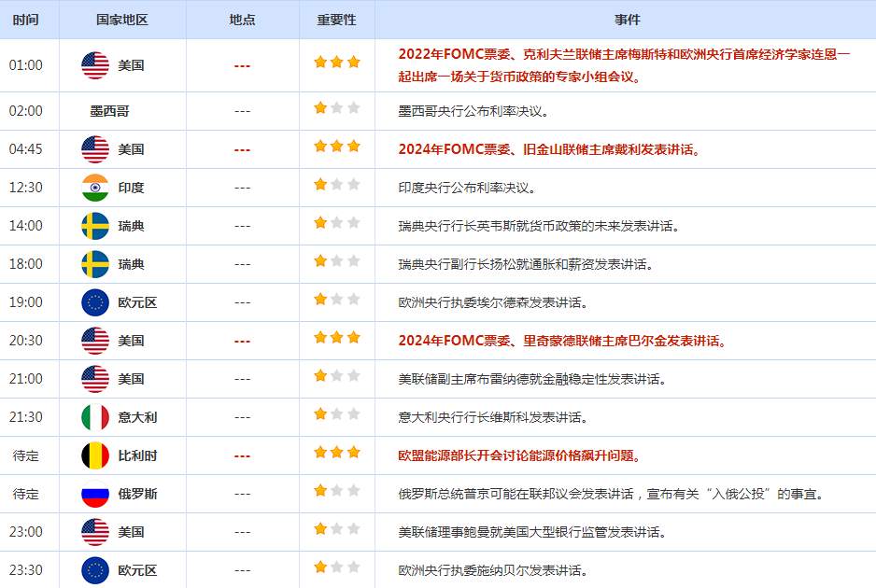Select the 欧洲央行执委埃尔德森 event text
876x588 pixels.
coord(493,302)
